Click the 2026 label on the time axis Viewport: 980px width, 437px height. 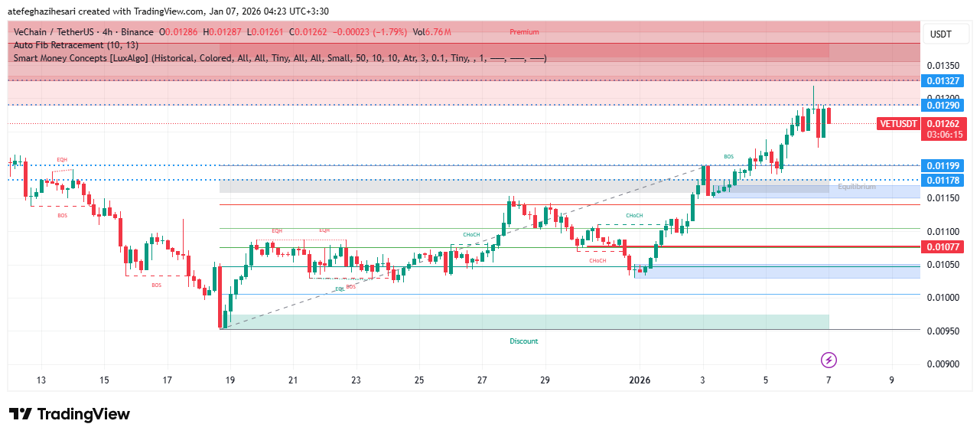pos(639,380)
